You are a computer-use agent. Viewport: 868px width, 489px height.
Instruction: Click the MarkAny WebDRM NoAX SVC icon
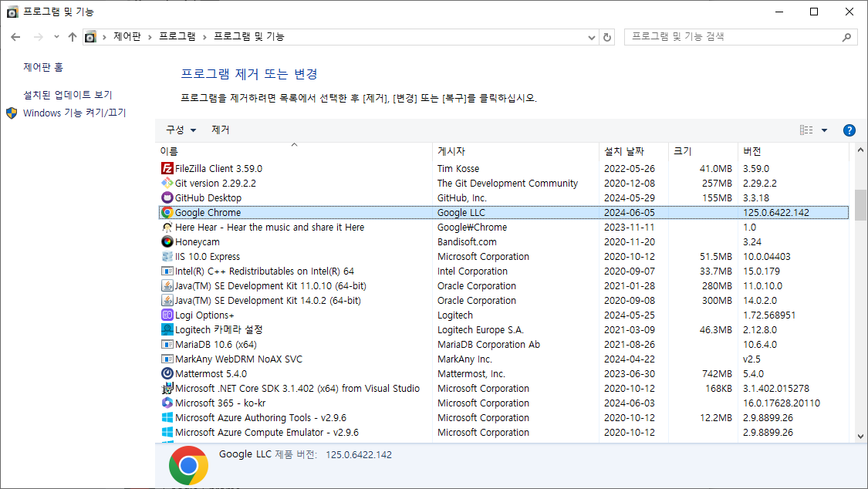[x=167, y=359]
